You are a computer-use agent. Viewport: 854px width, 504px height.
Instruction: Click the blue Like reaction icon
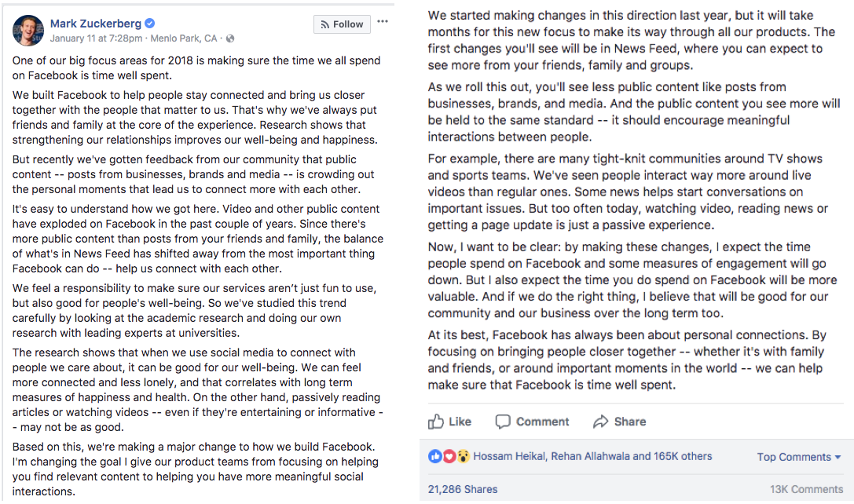tap(435, 456)
